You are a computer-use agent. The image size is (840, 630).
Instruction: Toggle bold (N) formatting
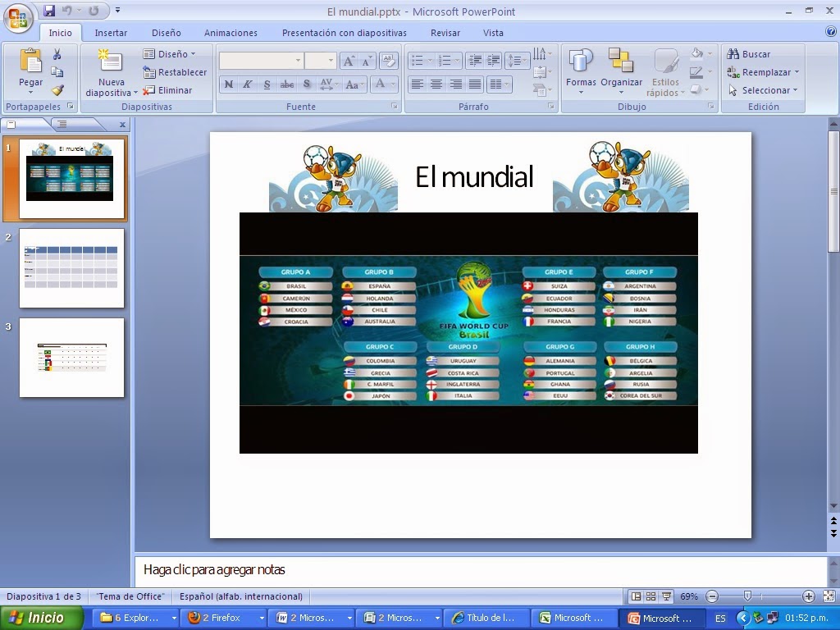(229, 84)
